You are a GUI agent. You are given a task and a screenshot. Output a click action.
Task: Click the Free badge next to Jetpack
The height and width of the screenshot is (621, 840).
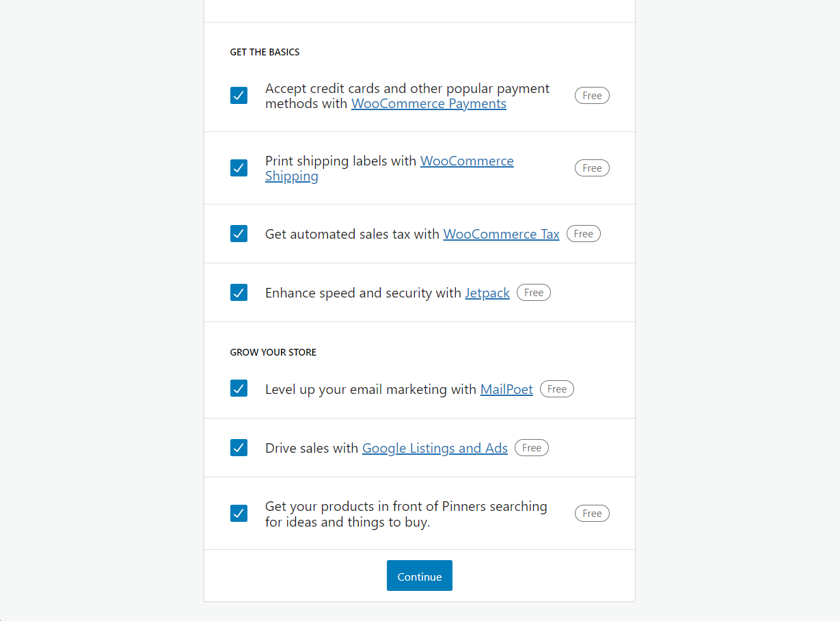point(533,292)
